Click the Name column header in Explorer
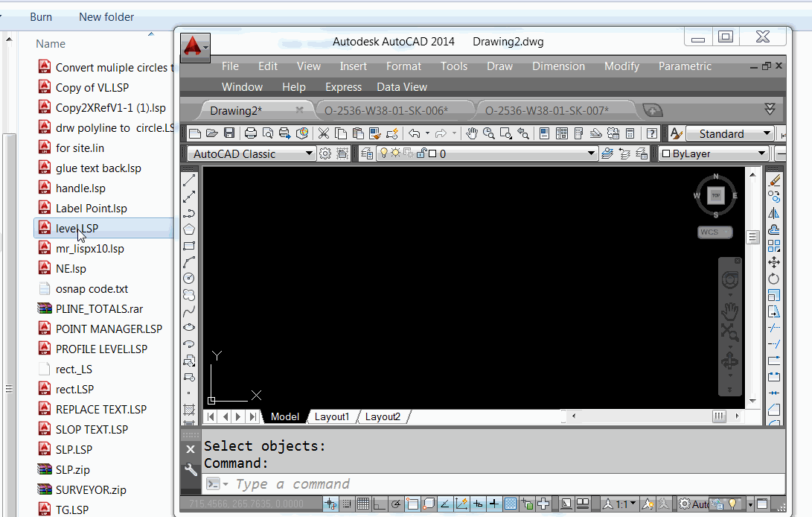 [51, 43]
